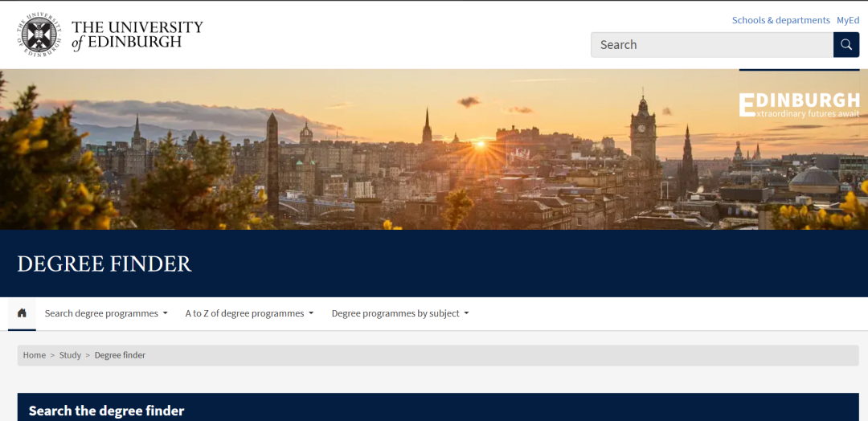Expand Search degree programmes dropdown menu
The image size is (868, 421).
(x=106, y=313)
